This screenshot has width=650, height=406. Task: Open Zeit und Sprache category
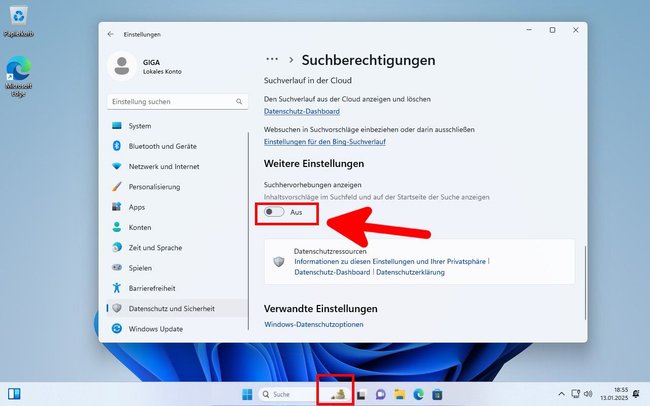click(x=177, y=248)
